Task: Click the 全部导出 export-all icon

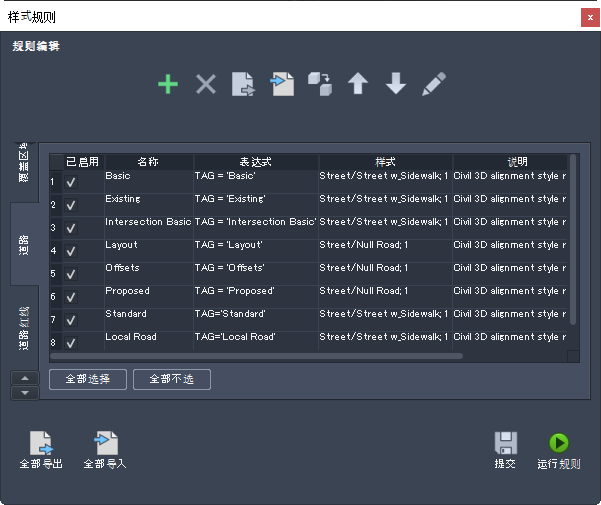Action: 41,444
